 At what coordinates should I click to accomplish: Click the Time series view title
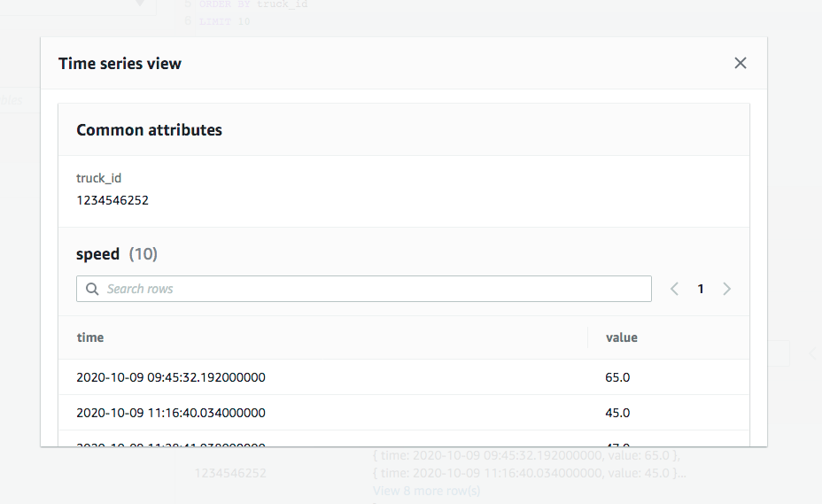pyautogui.click(x=120, y=64)
